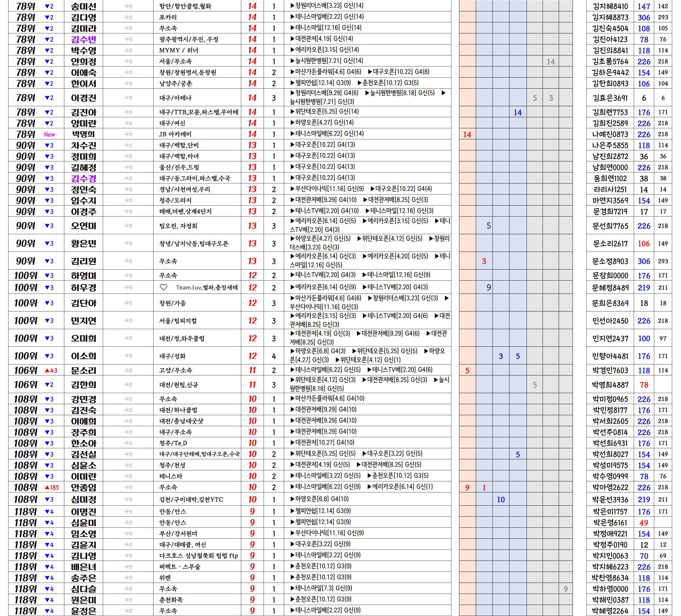The image size is (681, 616).
Task: Click the pink New label beside 박명희
Action: [49, 134]
